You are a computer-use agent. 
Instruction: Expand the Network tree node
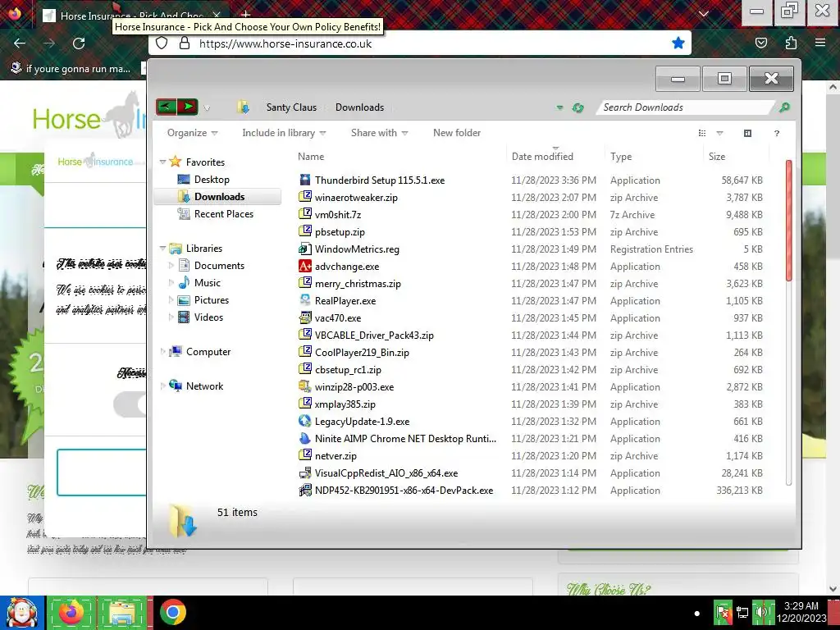[x=163, y=386]
